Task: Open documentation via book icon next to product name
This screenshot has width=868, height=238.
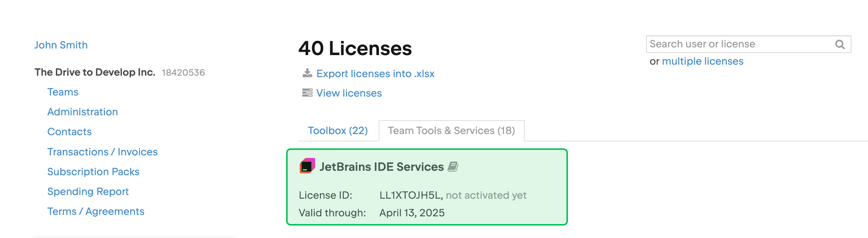Action: click(x=454, y=166)
